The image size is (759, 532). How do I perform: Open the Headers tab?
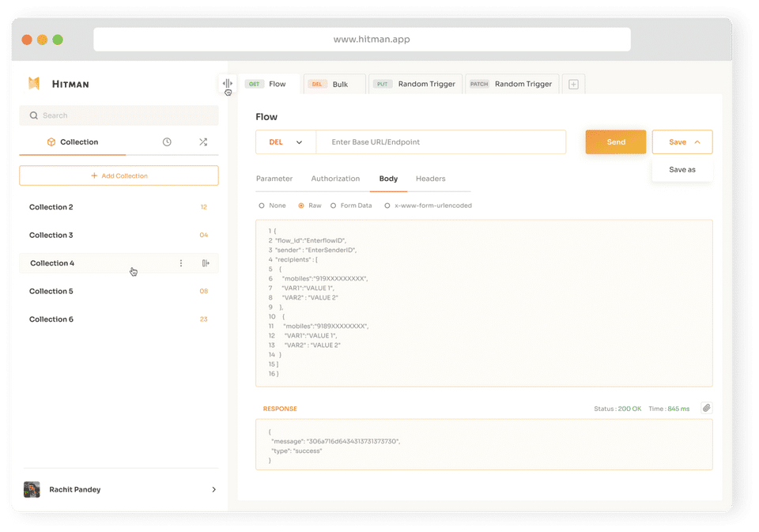[430, 179]
